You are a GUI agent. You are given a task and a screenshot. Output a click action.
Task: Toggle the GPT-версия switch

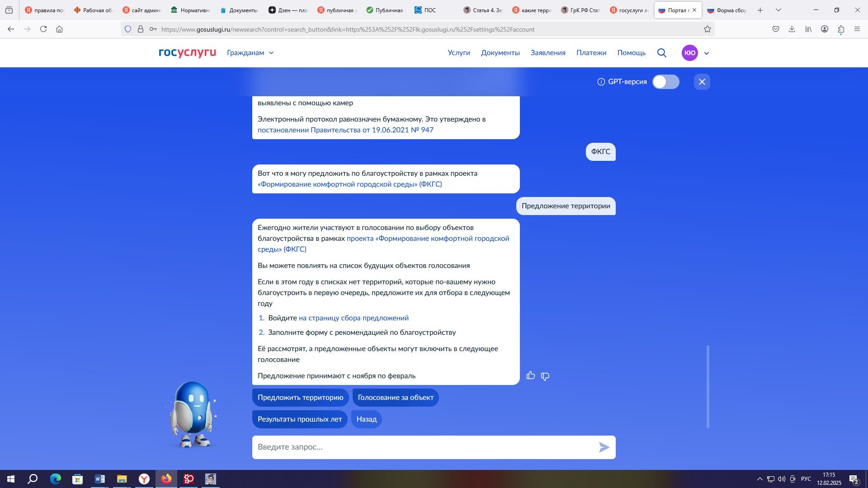click(x=665, y=82)
